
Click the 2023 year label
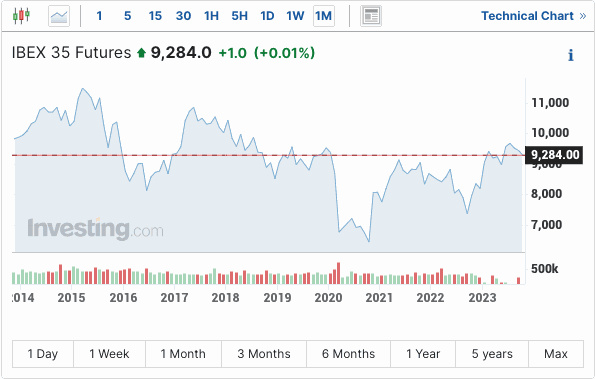(482, 298)
